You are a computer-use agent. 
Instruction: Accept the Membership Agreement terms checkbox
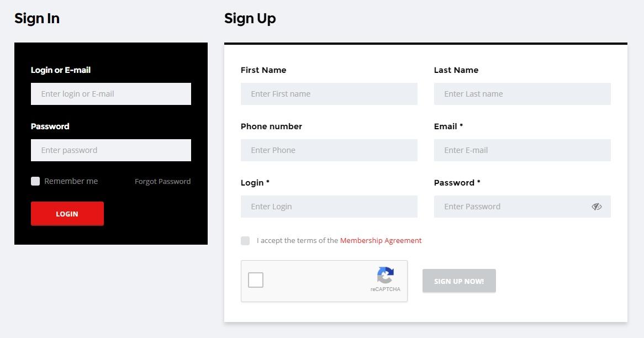pyautogui.click(x=245, y=241)
